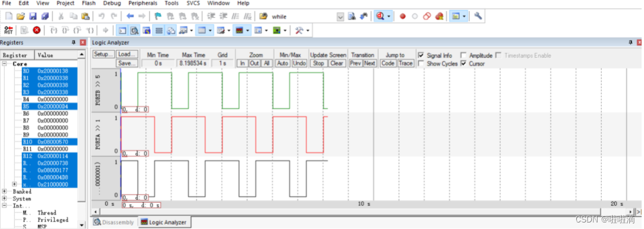644x229 pixels.
Task: Expand the Banked register group
Action: [5, 192]
